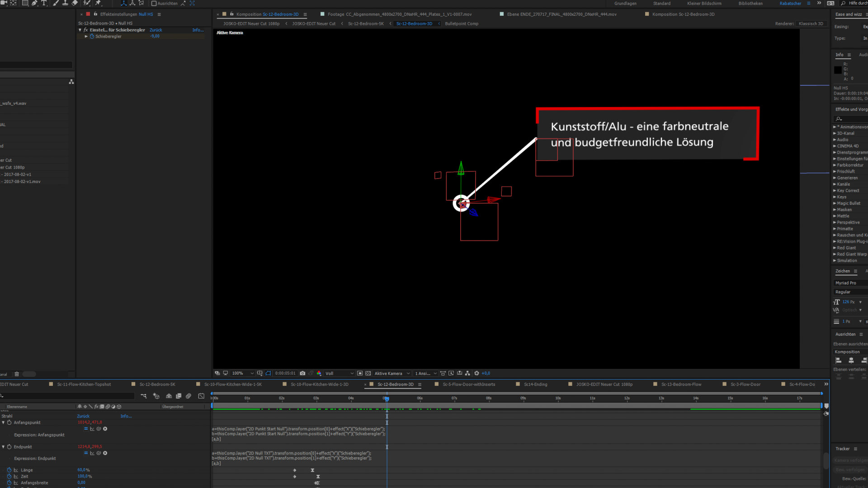This screenshot has height=488, width=868.
Task: Select the Horizontal Type tool
Action: [x=44, y=3]
